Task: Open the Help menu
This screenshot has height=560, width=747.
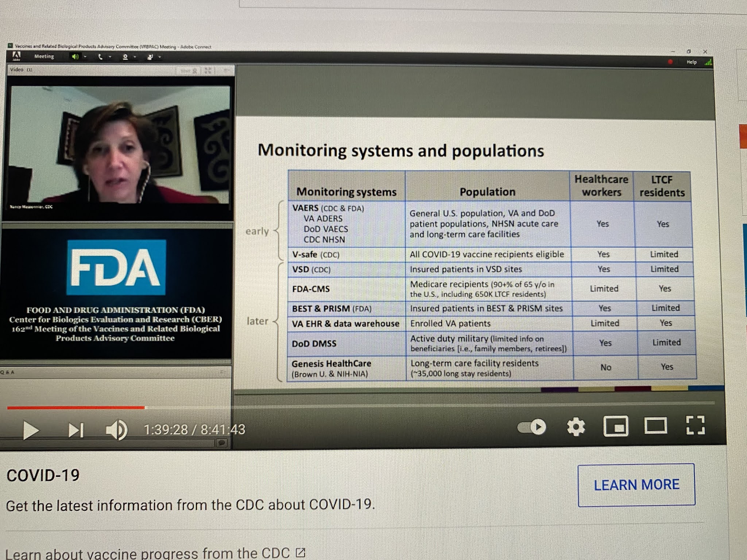Action: click(691, 62)
